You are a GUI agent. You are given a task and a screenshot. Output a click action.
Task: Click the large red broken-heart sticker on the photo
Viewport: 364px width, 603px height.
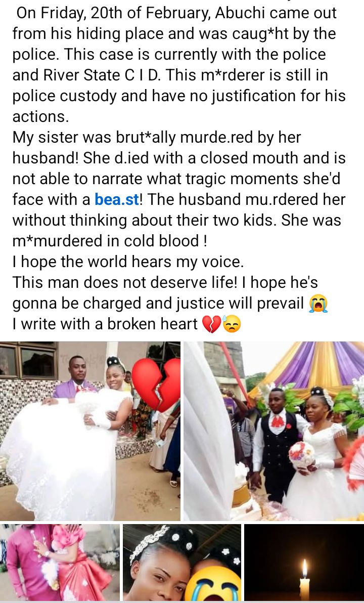pyautogui.click(x=156, y=384)
